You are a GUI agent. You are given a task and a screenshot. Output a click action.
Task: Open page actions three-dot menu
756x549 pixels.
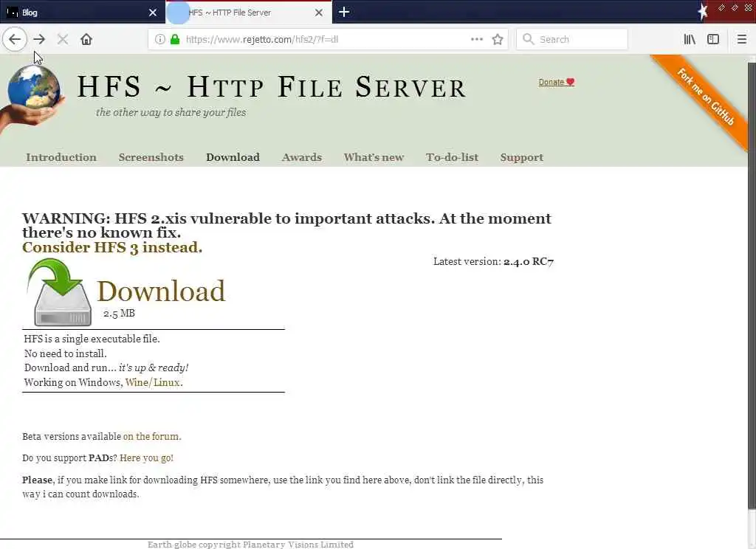coord(476,39)
